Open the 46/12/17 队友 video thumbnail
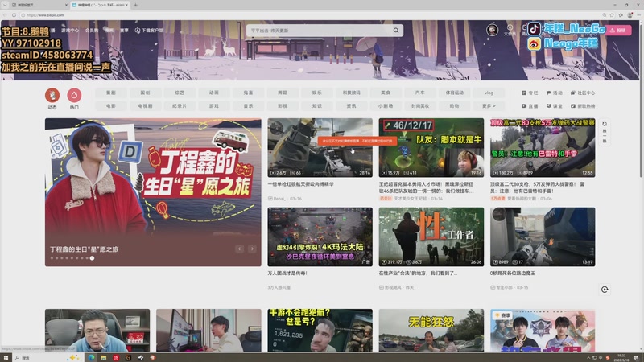 (x=431, y=148)
